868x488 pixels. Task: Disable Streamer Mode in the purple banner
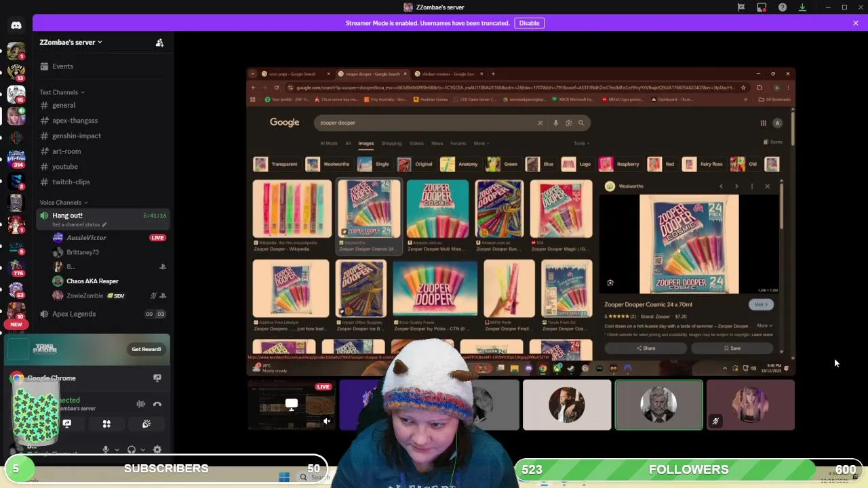click(529, 23)
